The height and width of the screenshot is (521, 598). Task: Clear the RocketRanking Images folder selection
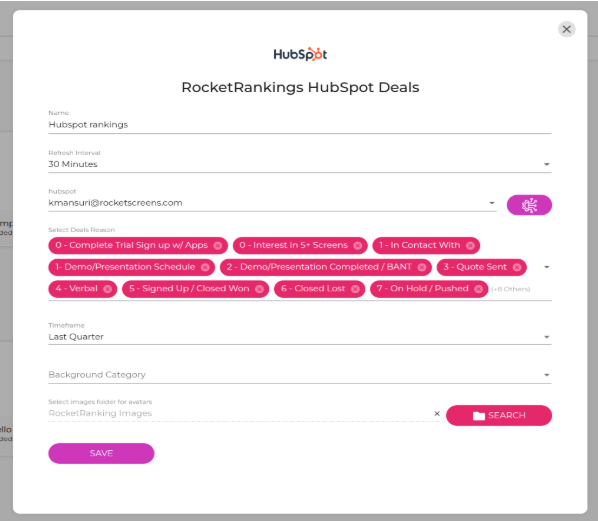pos(437,413)
